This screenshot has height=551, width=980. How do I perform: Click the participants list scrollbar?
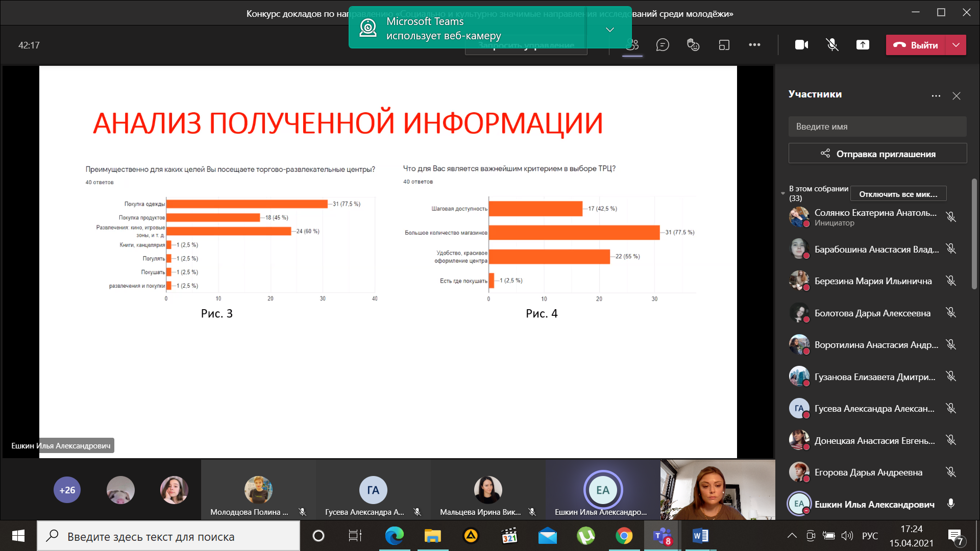(x=974, y=235)
